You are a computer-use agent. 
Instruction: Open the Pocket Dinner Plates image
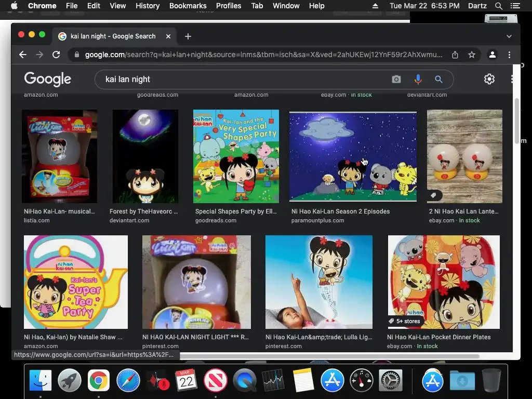click(x=444, y=282)
